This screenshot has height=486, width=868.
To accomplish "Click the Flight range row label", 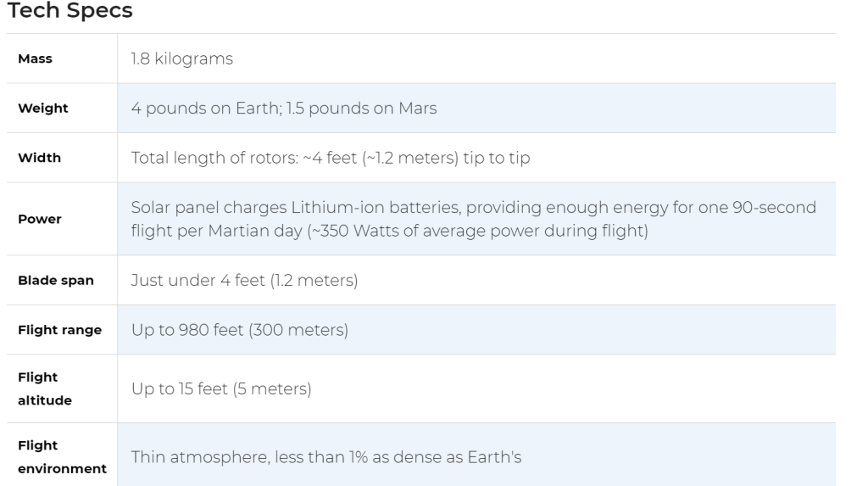I will (x=59, y=330).
